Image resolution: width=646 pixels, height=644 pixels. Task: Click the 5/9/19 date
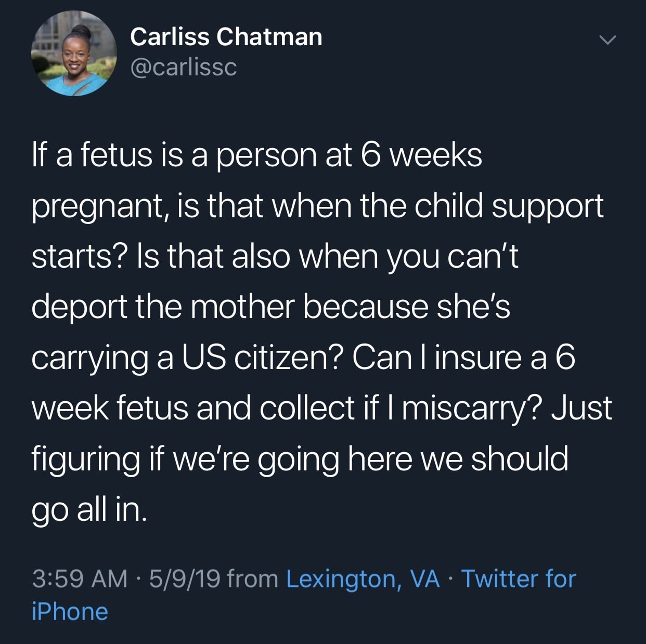tap(185, 579)
